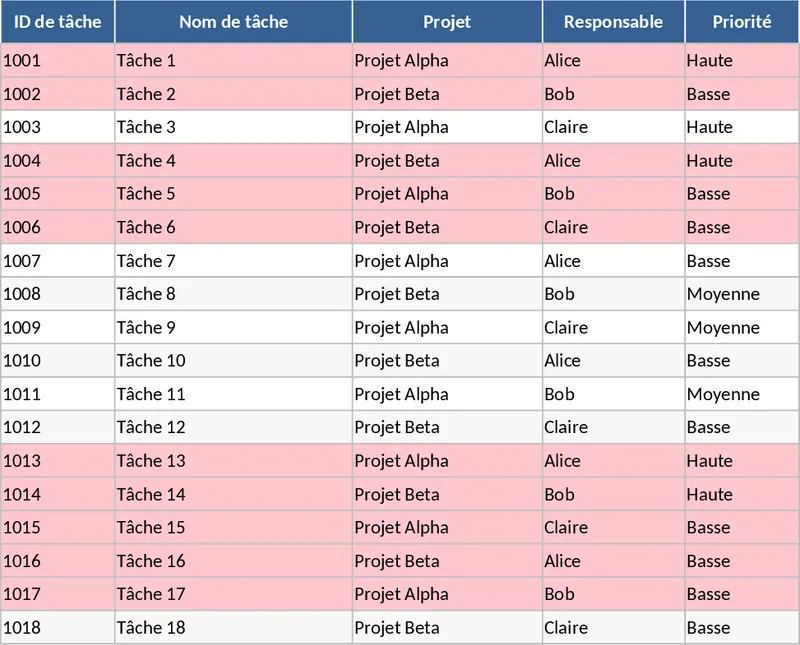Image resolution: width=800 pixels, height=645 pixels.
Task: Click the "Projet Alpha" cell of Tâche 17
Action: (402, 594)
